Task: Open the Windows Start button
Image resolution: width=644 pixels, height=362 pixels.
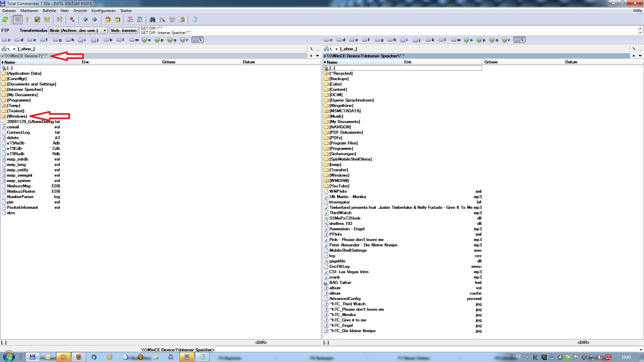Action: click(x=9, y=356)
